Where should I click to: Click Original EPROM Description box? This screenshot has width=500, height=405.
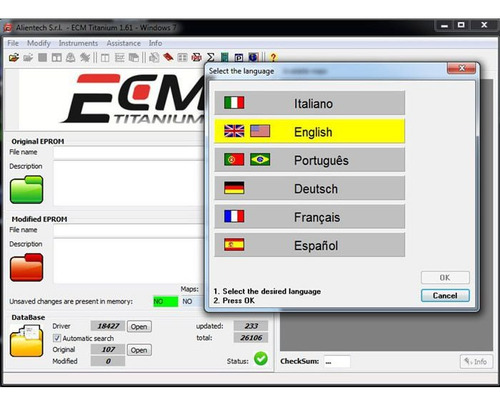(129, 184)
